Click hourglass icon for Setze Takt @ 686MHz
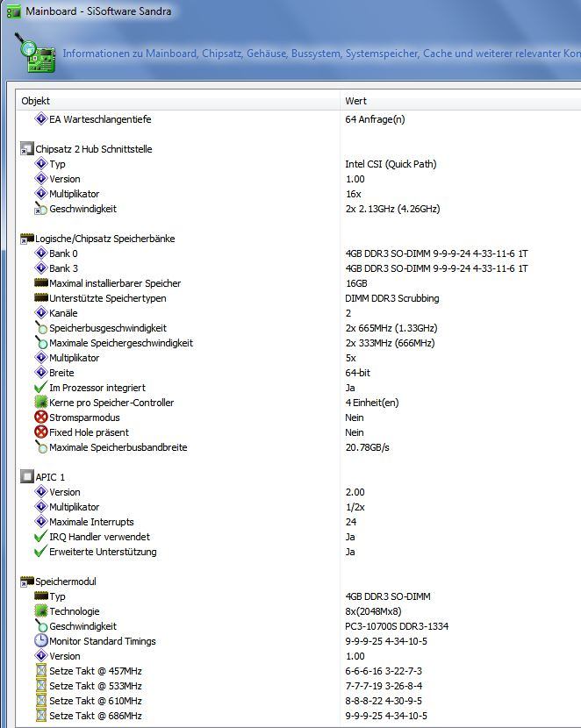 tap(41, 716)
